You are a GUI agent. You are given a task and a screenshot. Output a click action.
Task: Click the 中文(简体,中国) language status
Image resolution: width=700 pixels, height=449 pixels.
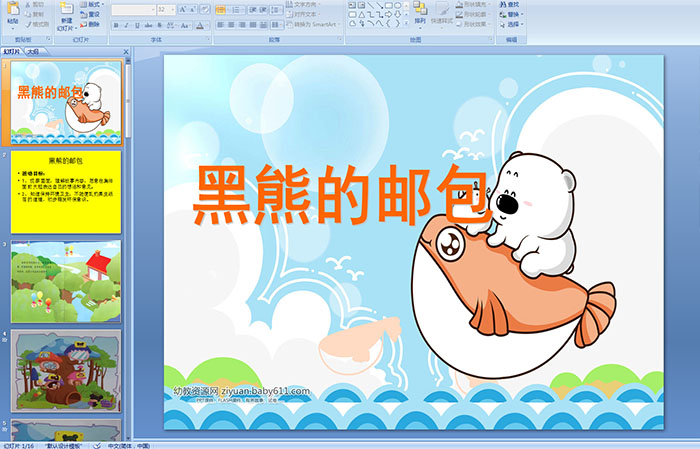point(129,445)
